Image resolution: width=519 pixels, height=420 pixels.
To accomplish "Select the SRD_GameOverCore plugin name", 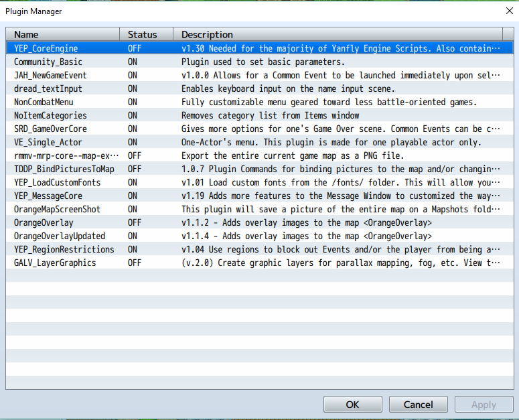I will click(x=50, y=129).
